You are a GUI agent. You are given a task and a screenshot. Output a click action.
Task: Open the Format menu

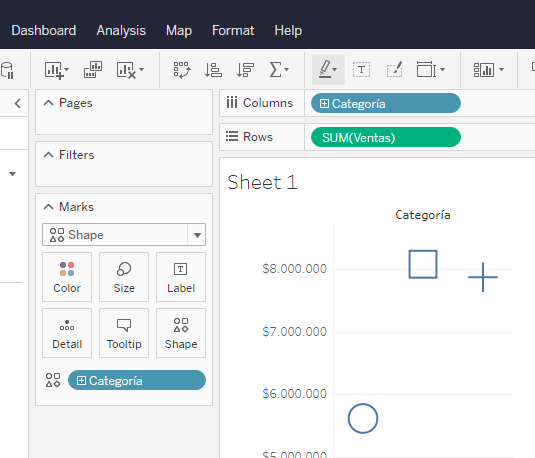coord(233,31)
